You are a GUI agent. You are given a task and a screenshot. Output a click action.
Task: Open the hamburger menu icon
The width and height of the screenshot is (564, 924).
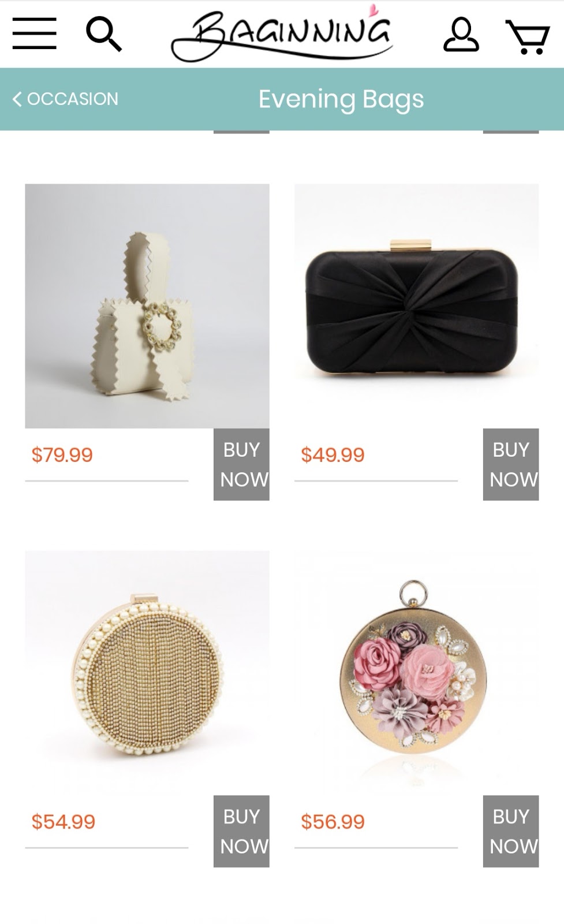click(35, 33)
